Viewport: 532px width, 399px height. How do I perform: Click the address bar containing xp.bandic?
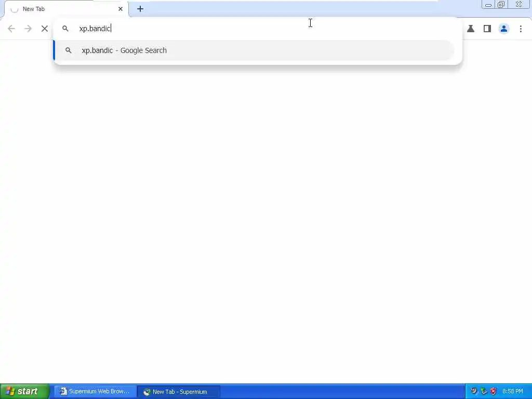[x=258, y=29]
